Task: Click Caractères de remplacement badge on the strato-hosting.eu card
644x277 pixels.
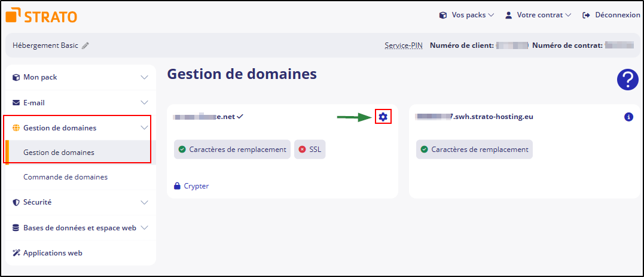Action: tap(474, 150)
